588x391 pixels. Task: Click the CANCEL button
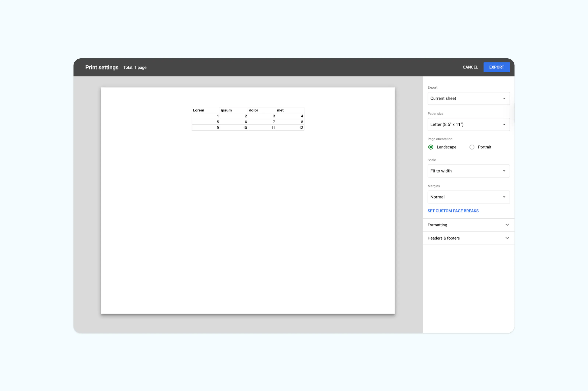[x=470, y=67]
